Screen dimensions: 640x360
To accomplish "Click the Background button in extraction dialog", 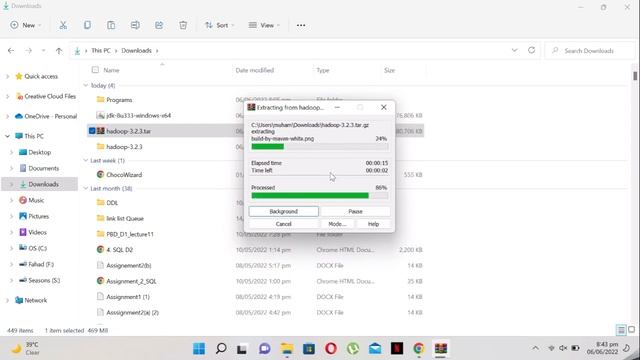I will click(284, 211).
